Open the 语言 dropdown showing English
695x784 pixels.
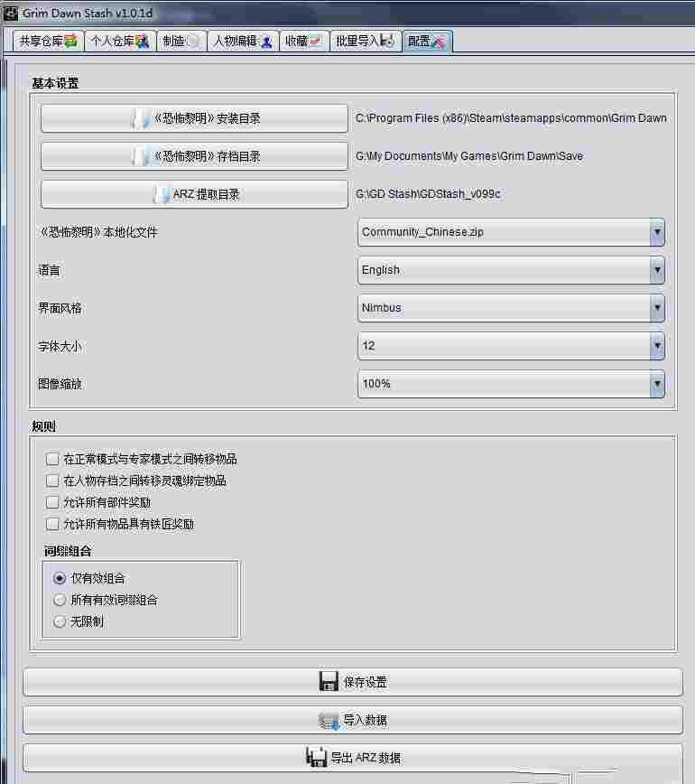(511, 270)
